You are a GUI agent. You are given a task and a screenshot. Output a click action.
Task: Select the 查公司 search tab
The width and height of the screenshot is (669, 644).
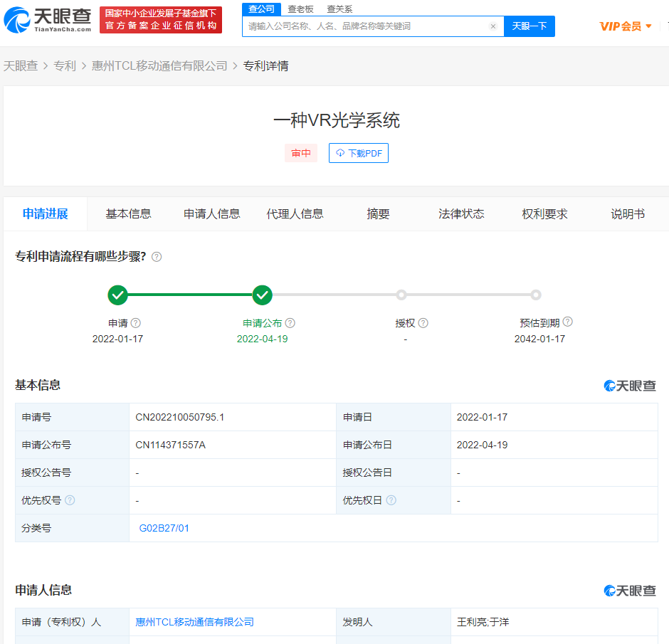coord(261,9)
